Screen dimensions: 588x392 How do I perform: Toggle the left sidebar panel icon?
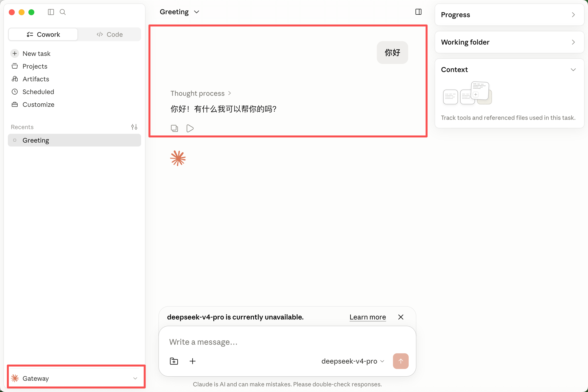click(51, 12)
